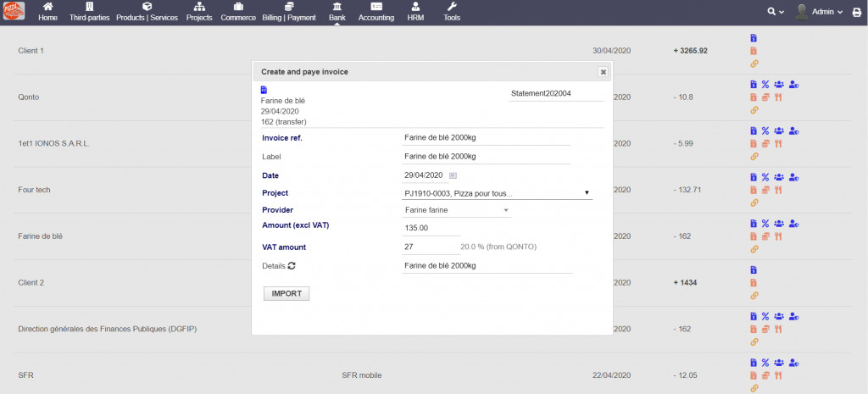
Task: Click the IMPORT button
Action: point(287,293)
